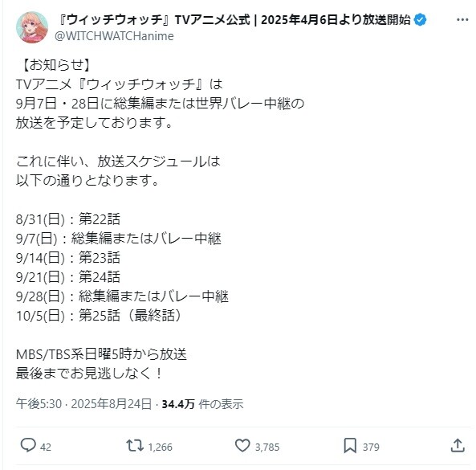Click the 午後5:30 2025年8月24日 timestamp
476x470 pixels.
83,404
